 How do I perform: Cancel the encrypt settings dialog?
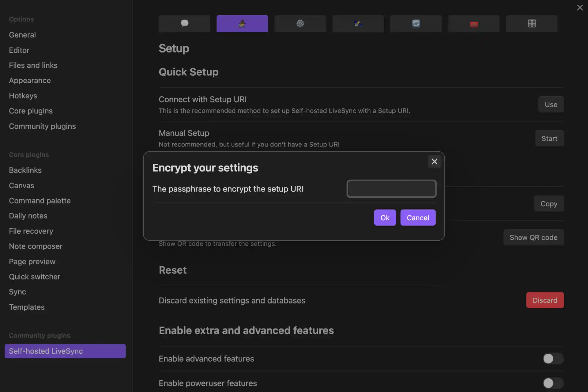click(x=418, y=218)
